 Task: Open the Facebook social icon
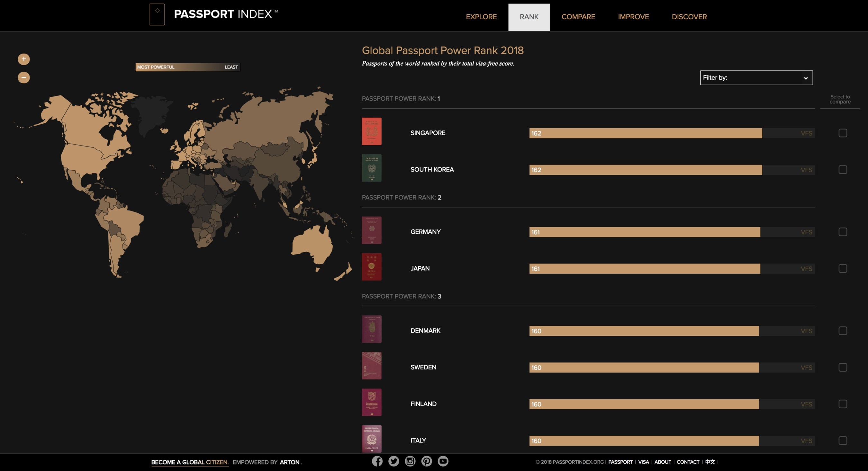click(x=377, y=461)
